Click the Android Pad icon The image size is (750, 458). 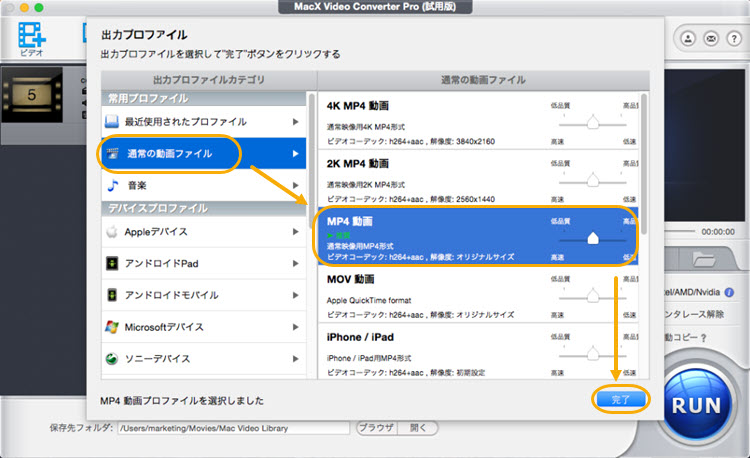111,263
